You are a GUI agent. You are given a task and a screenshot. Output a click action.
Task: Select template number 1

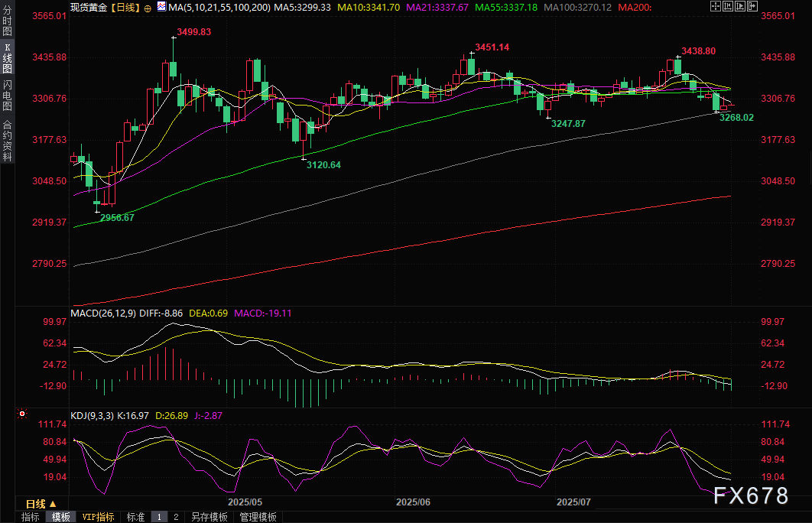(x=159, y=517)
